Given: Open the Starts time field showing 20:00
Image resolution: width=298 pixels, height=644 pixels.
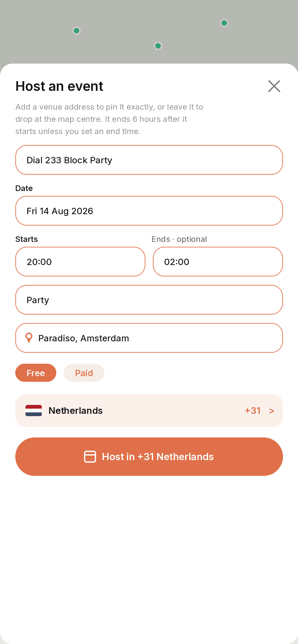Looking at the screenshot, I should [x=80, y=262].
